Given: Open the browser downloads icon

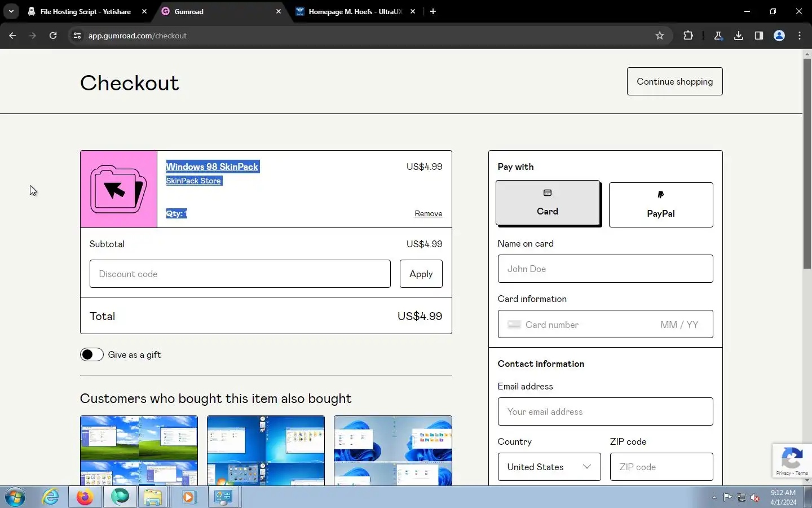Looking at the screenshot, I should [x=739, y=36].
